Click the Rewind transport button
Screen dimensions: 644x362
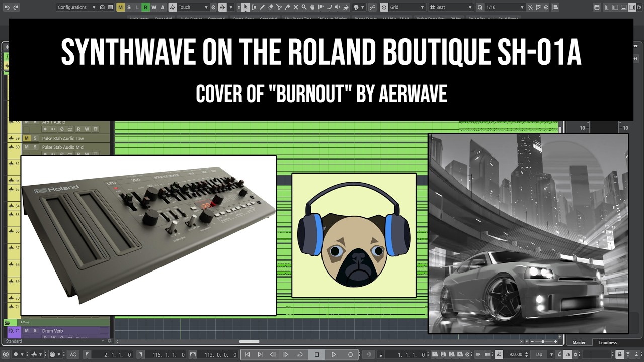point(273,354)
